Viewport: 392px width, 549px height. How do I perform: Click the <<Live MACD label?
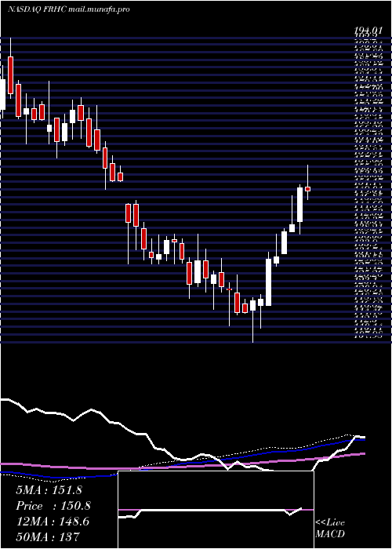point(330,529)
